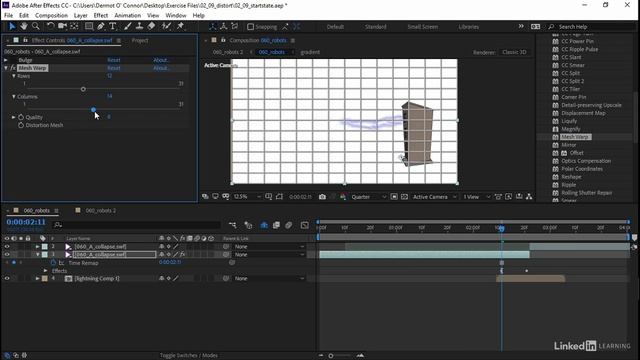Screen dimensions: 640x360
Task: Select the Hand tool
Action: tap(24, 26)
